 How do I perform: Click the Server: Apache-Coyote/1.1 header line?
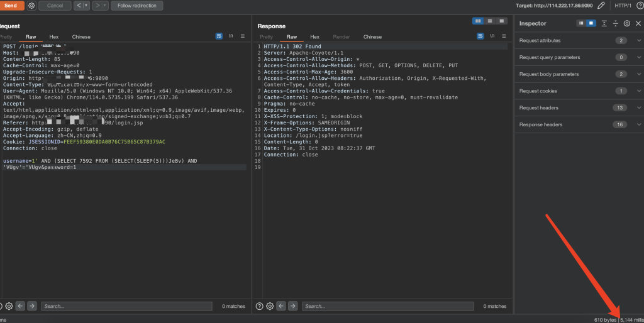[304, 53]
